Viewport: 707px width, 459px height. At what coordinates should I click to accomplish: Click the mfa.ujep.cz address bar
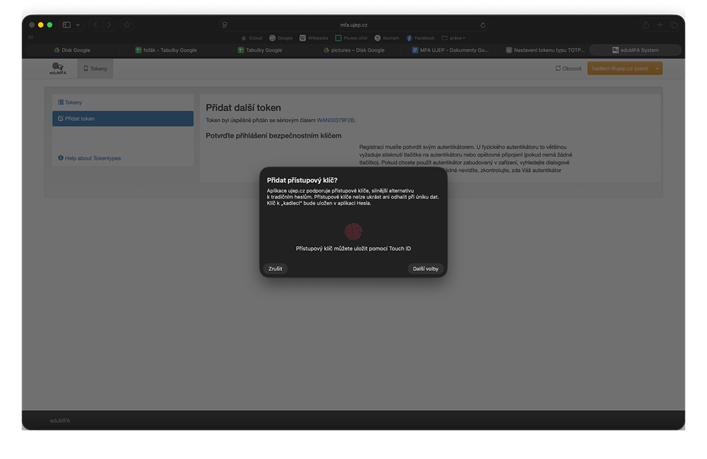click(x=353, y=25)
